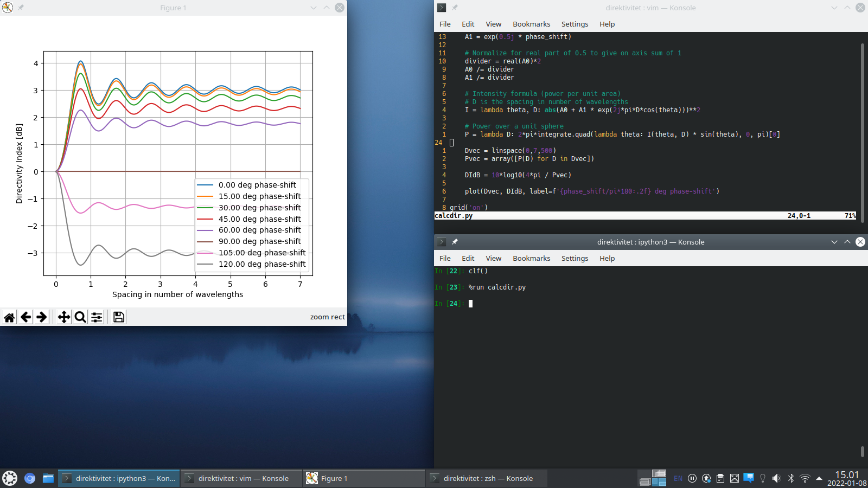
Task: Reset the plot view with the Home icon
Action: (x=9, y=317)
